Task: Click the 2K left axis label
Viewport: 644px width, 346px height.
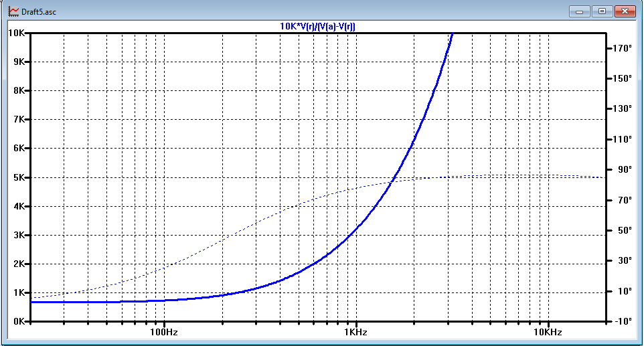Action: coord(19,264)
